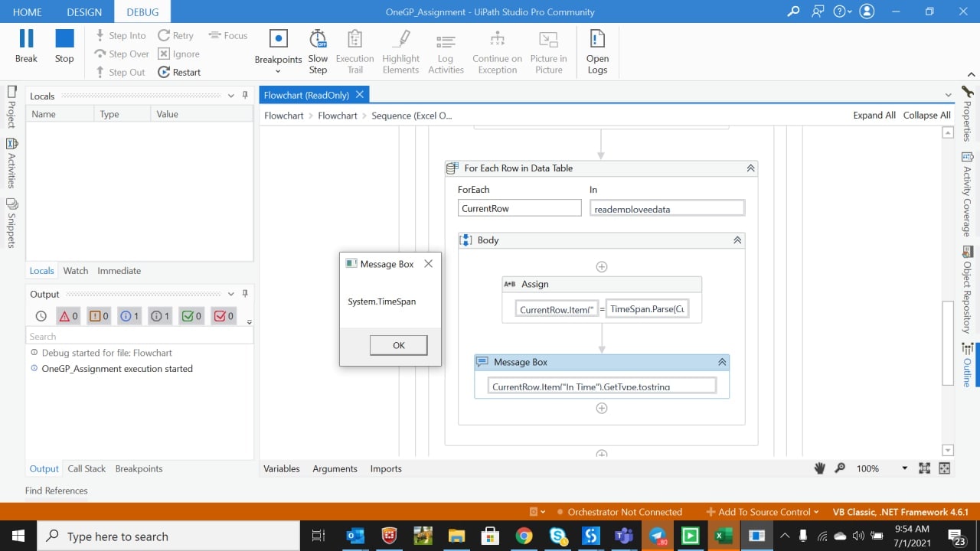
Task: Click the Ignore debug action
Action: (178, 54)
